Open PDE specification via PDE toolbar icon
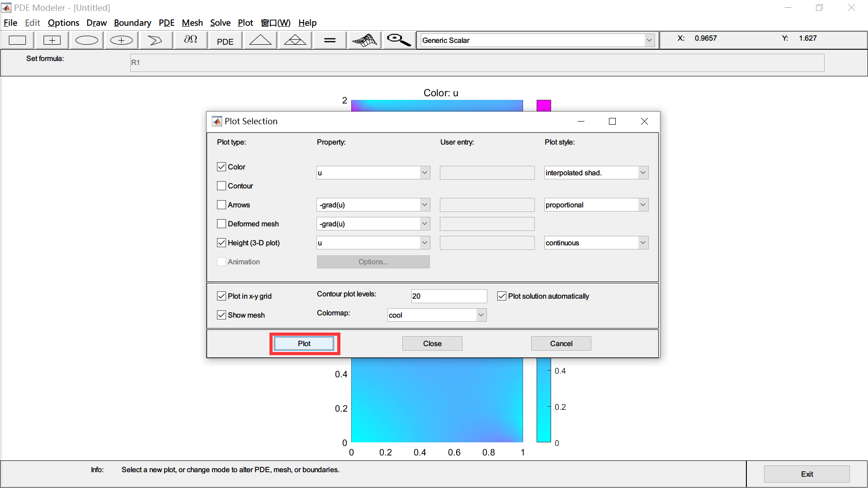Image resolution: width=868 pixels, height=488 pixels. click(225, 41)
